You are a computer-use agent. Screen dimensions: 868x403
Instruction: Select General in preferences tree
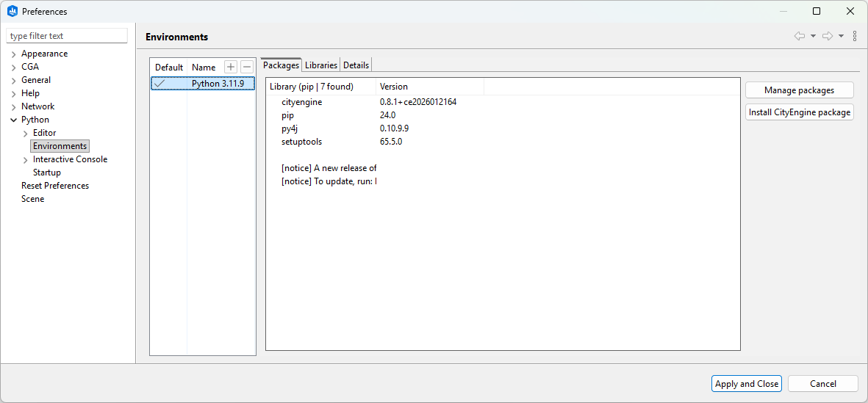click(36, 80)
